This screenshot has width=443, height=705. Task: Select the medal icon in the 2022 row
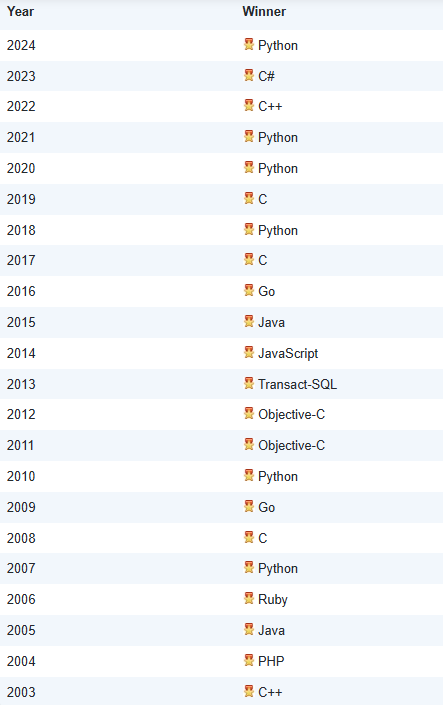[249, 105]
